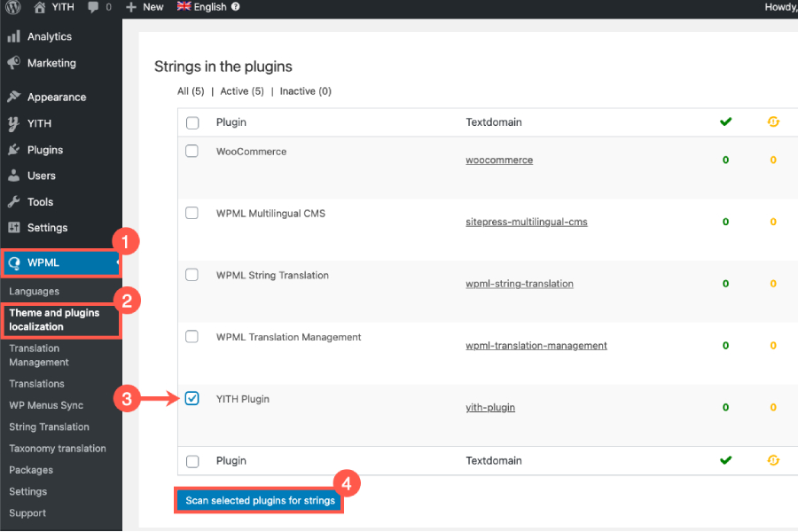Open WPML Settings submenu at bottom
The width and height of the screenshot is (798, 532).
28,491
